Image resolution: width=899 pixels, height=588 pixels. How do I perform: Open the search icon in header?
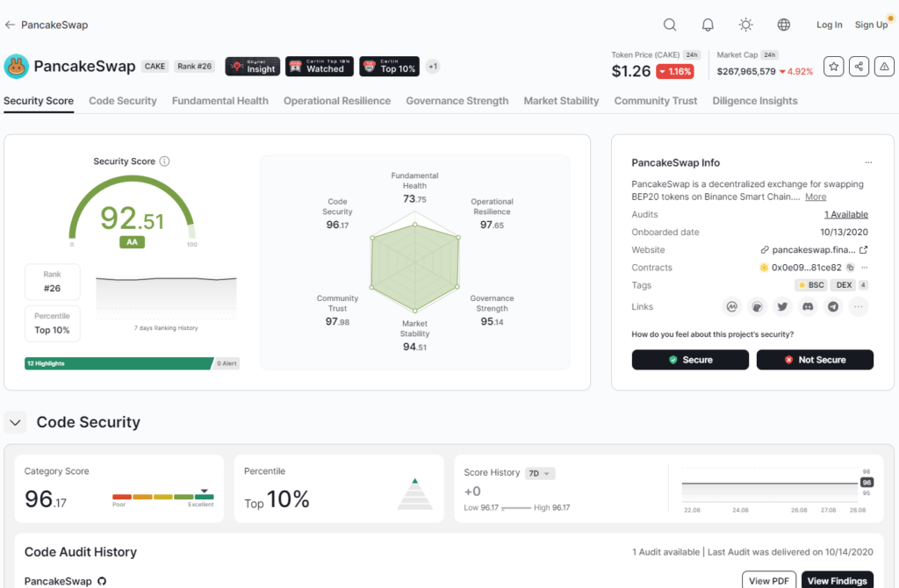click(x=670, y=25)
